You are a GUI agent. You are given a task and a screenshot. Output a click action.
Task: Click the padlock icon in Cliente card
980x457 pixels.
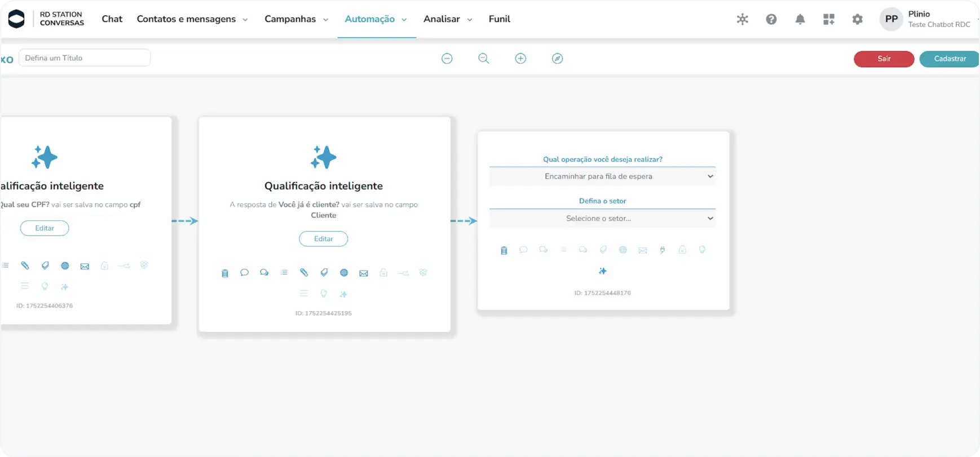[x=383, y=273]
